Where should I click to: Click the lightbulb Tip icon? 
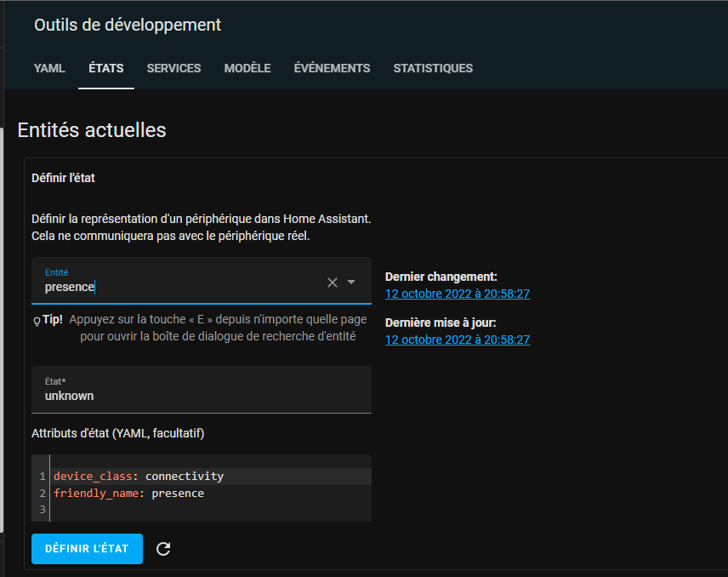[37, 321]
